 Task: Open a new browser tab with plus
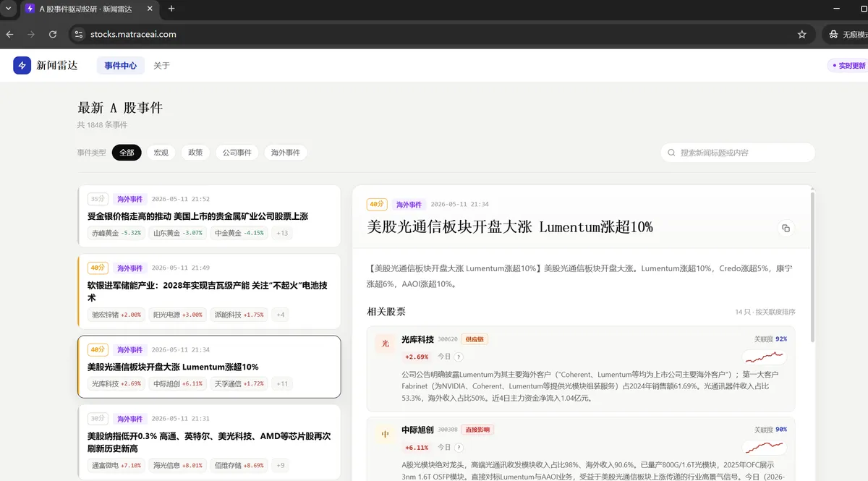click(171, 9)
